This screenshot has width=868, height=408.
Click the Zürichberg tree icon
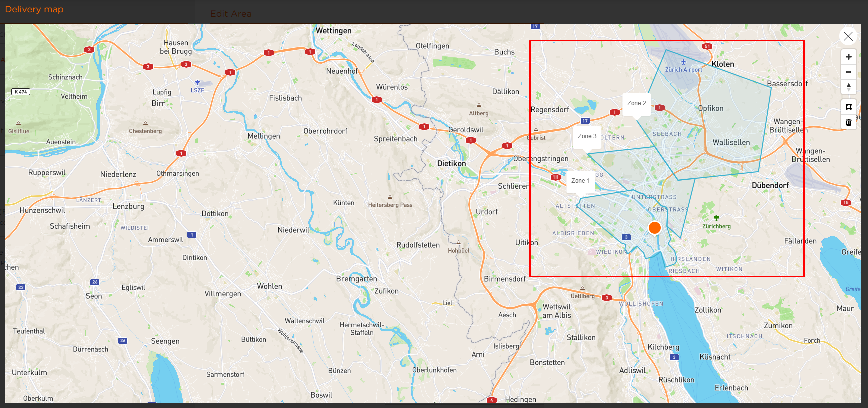coord(716,218)
